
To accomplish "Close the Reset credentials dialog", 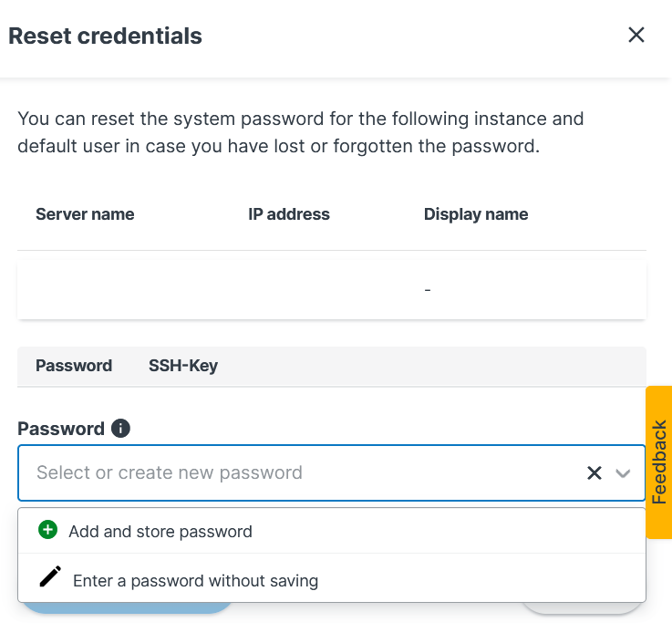I will (x=636, y=36).
